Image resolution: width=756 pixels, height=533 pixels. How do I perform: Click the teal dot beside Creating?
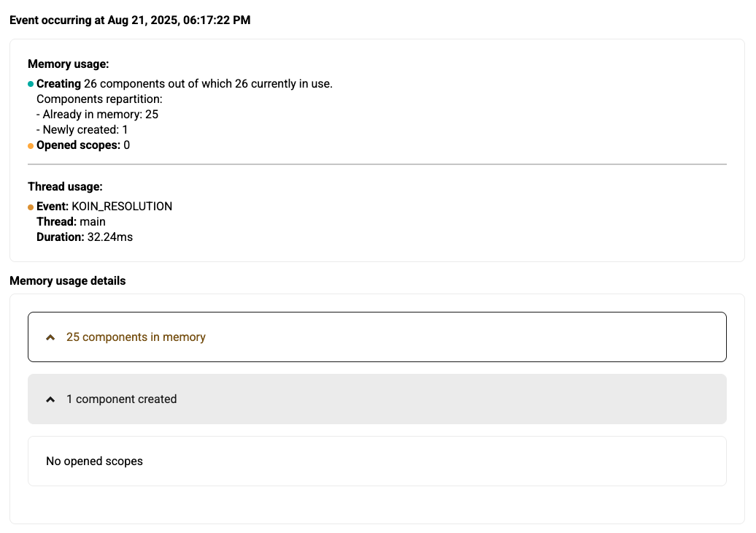click(31, 84)
